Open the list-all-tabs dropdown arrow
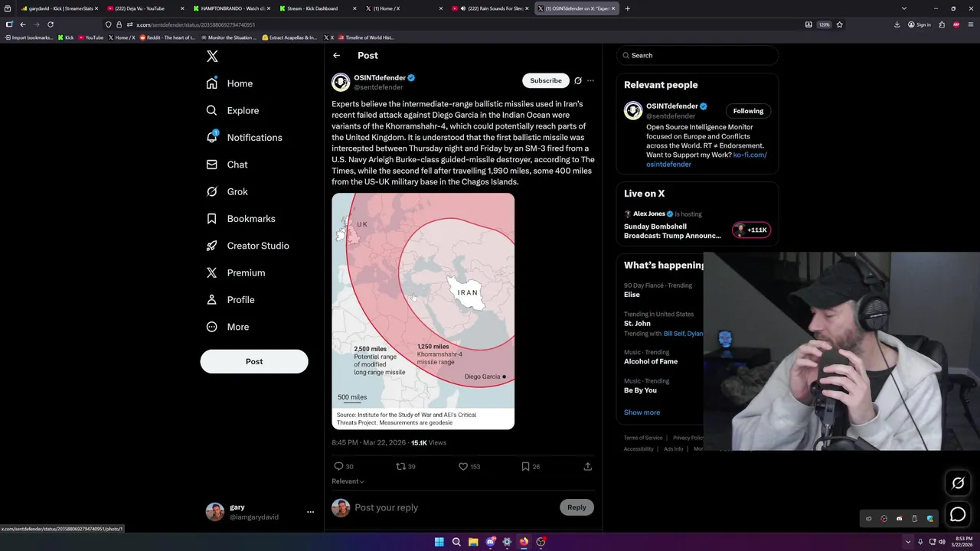Viewport: 980px width, 551px height. point(903,8)
